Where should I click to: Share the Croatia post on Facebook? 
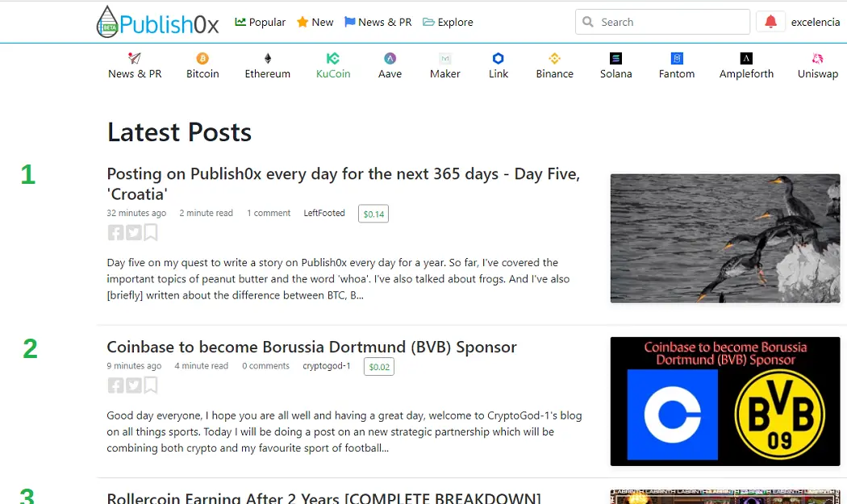tap(115, 232)
